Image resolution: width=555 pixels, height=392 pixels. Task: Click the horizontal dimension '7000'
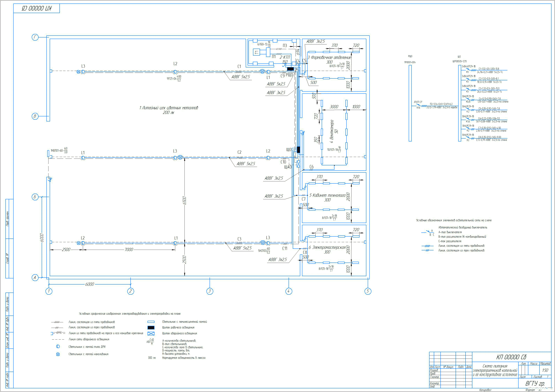129,249
